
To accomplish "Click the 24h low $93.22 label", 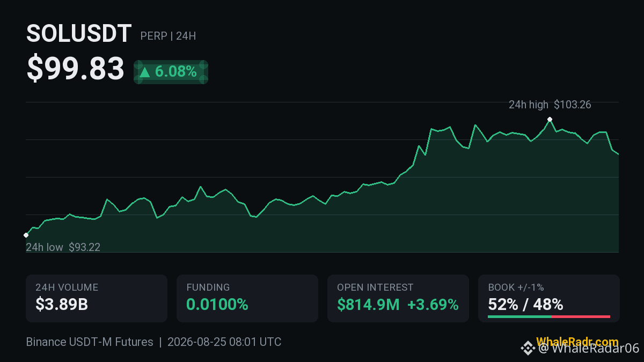I will tap(63, 247).
